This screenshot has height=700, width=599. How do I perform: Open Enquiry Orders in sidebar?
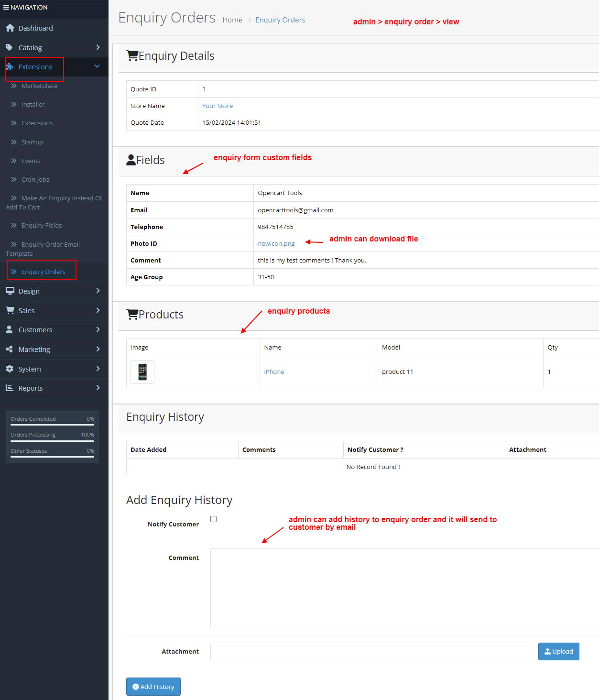[43, 272]
